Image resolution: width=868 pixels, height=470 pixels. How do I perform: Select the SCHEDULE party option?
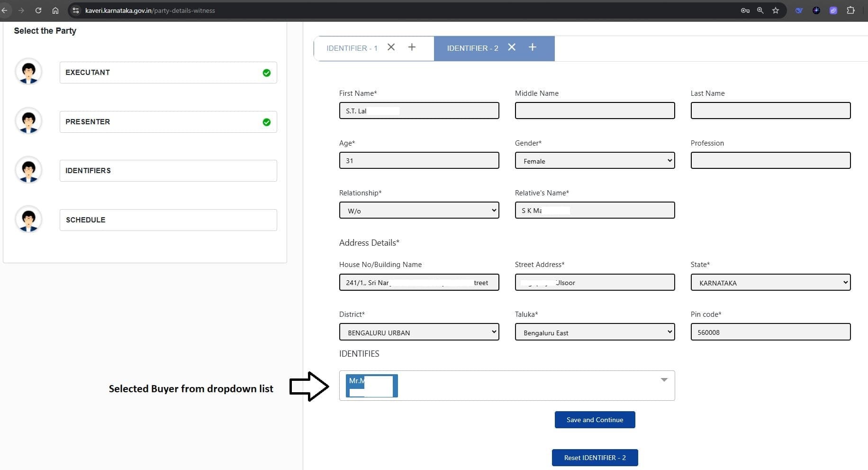click(x=168, y=220)
